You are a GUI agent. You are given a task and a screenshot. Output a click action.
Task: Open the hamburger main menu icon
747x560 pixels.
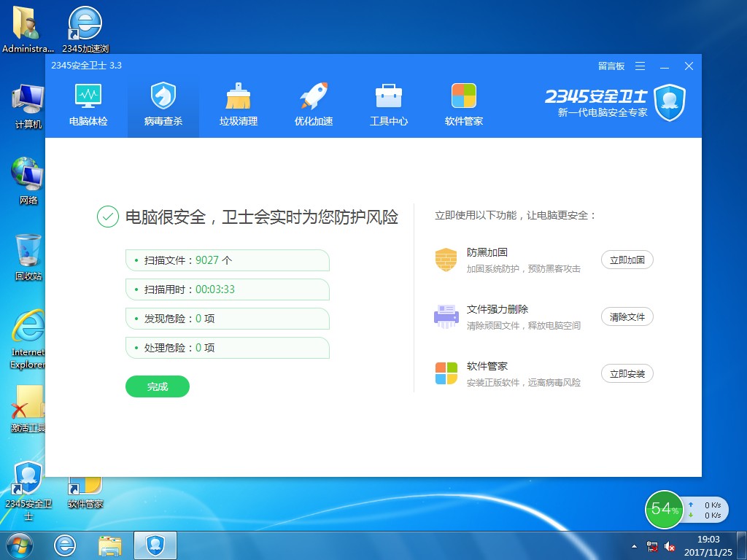[640, 66]
